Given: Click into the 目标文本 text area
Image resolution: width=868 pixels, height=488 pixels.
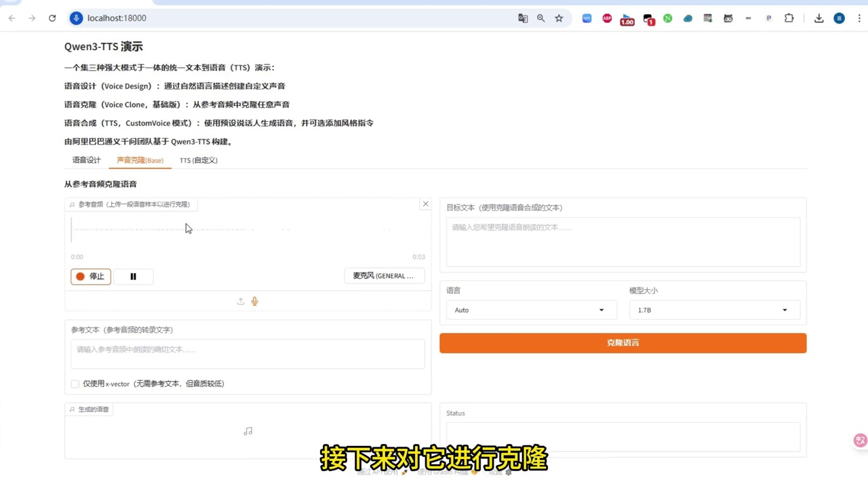Looking at the screenshot, I should tap(623, 242).
